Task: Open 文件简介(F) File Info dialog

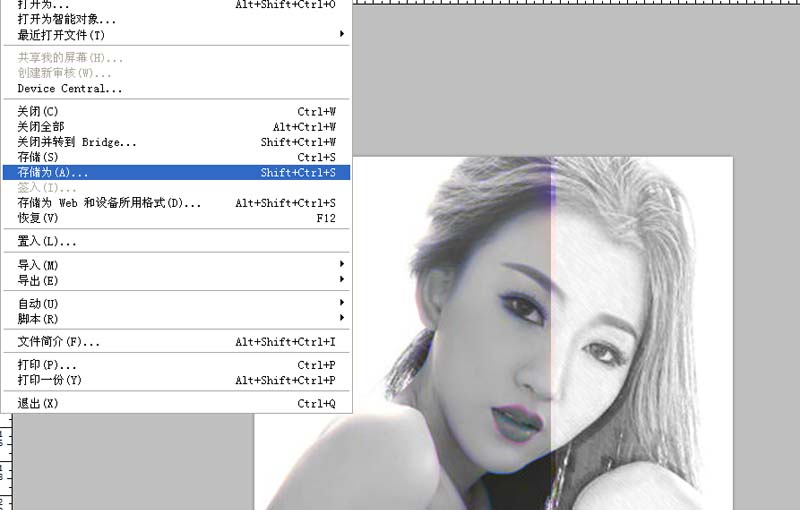Action: [x=58, y=342]
